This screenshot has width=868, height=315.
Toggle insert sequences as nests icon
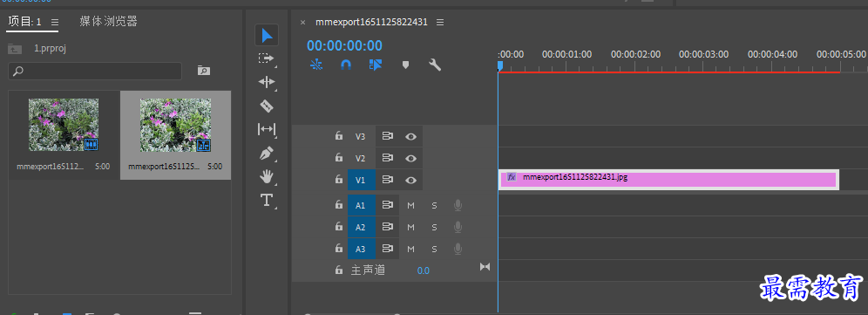[x=316, y=65]
